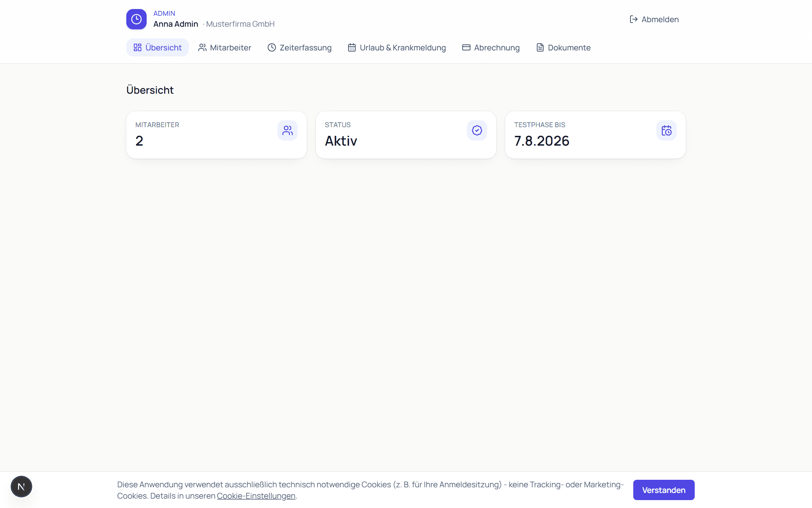Click the purple clock app logo
812x508 pixels.
tap(136, 19)
